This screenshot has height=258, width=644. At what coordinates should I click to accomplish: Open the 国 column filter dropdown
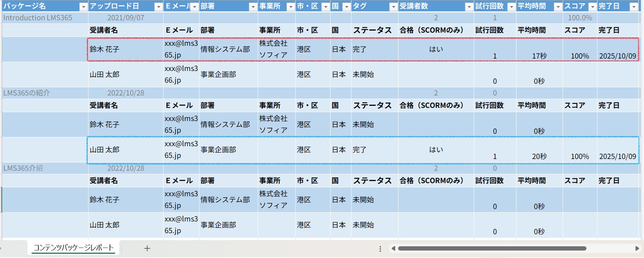click(x=347, y=7)
